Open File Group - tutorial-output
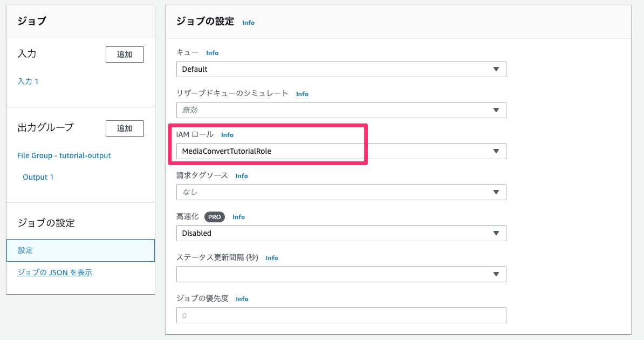The width and height of the screenshot is (644, 340). point(64,155)
